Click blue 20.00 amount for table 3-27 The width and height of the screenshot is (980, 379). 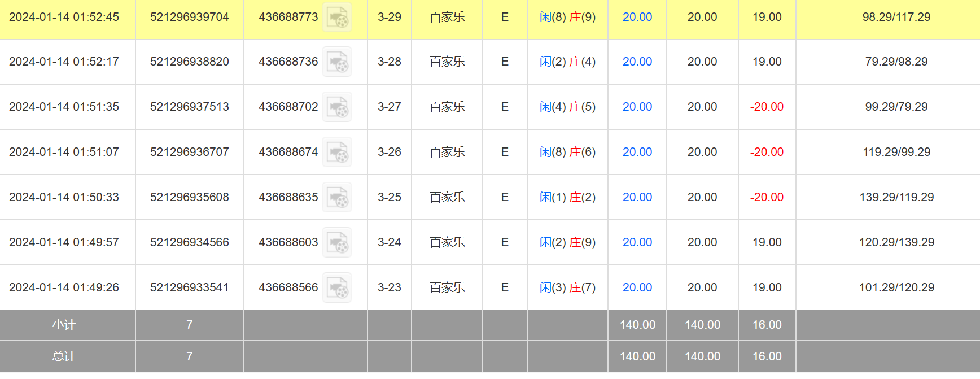(637, 107)
